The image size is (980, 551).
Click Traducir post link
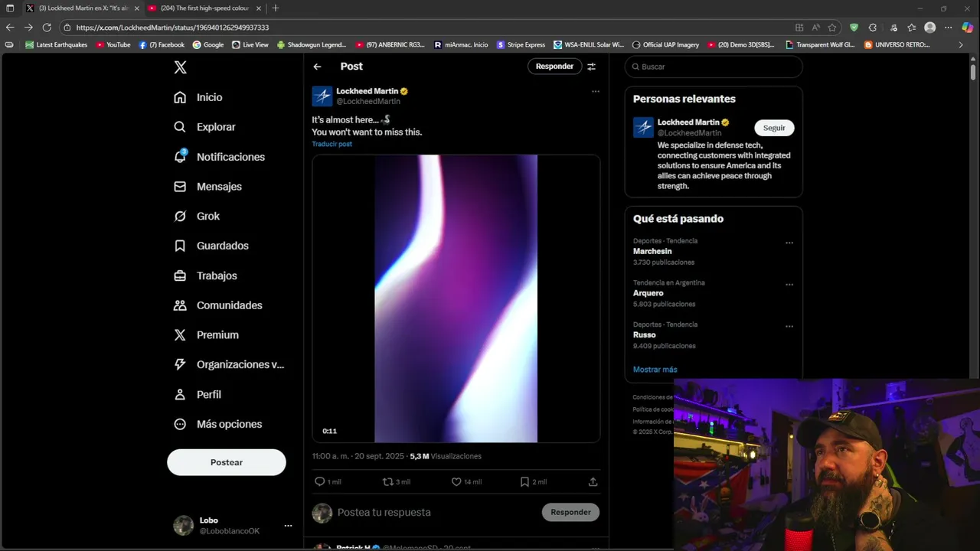(332, 144)
